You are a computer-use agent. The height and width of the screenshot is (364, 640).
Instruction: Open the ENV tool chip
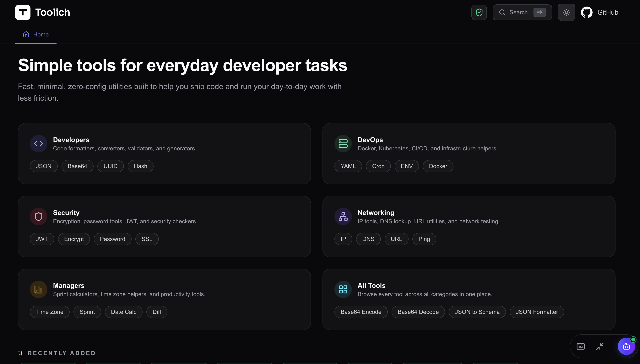407,166
